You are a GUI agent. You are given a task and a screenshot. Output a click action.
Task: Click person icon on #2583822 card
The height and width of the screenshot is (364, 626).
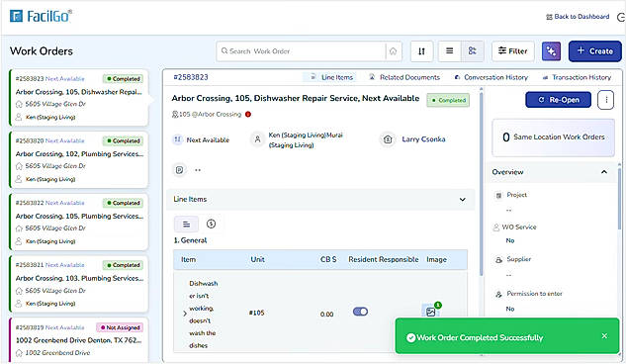pos(19,241)
